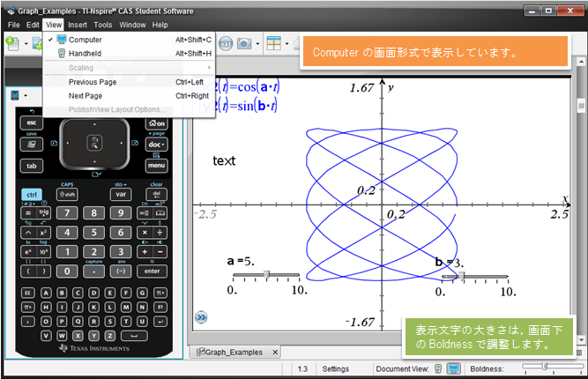Click the multiplication key on keypad
Screen dimensions: 588x379
pyautogui.click(x=145, y=233)
